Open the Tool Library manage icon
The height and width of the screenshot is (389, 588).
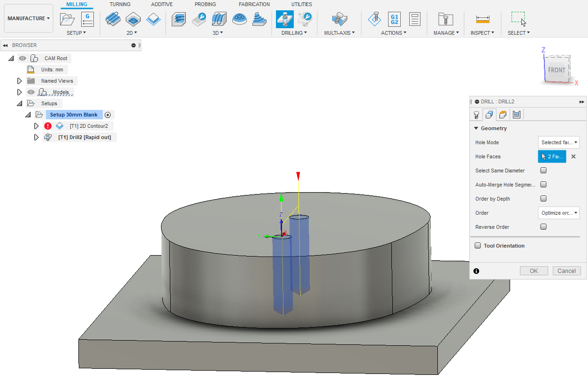click(x=445, y=19)
